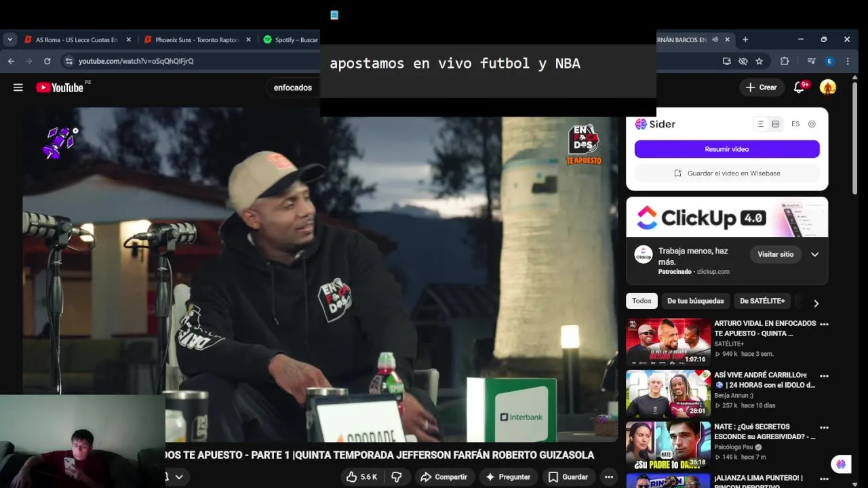The height and width of the screenshot is (488, 868).
Task: Click the address bar URL
Action: (x=136, y=61)
